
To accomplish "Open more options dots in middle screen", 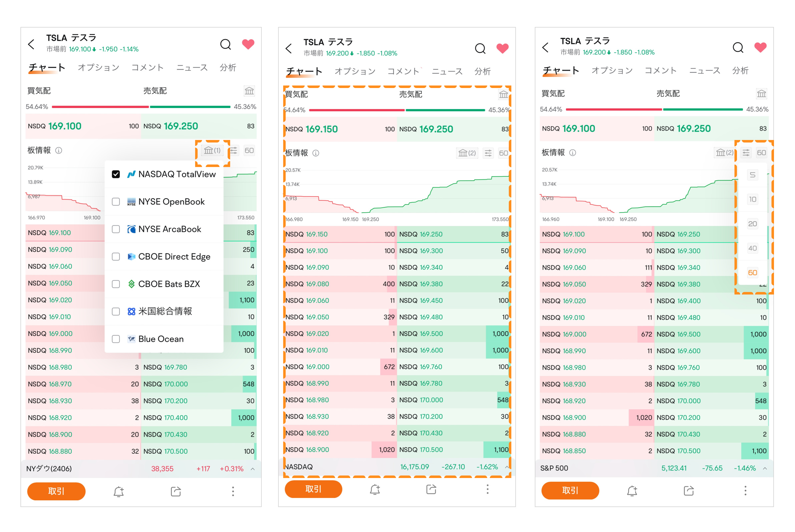I will click(488, 490).
